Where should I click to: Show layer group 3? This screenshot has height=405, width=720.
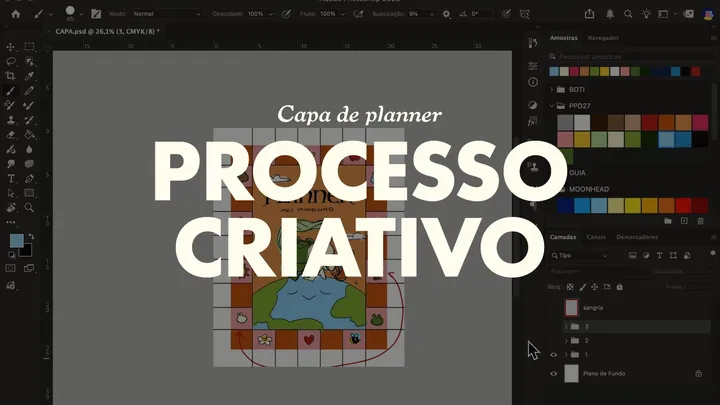click(553, 326)
